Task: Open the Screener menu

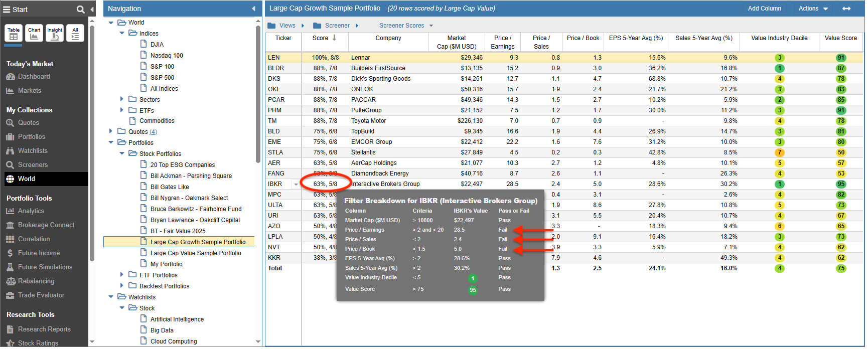Action: (336, 26)
